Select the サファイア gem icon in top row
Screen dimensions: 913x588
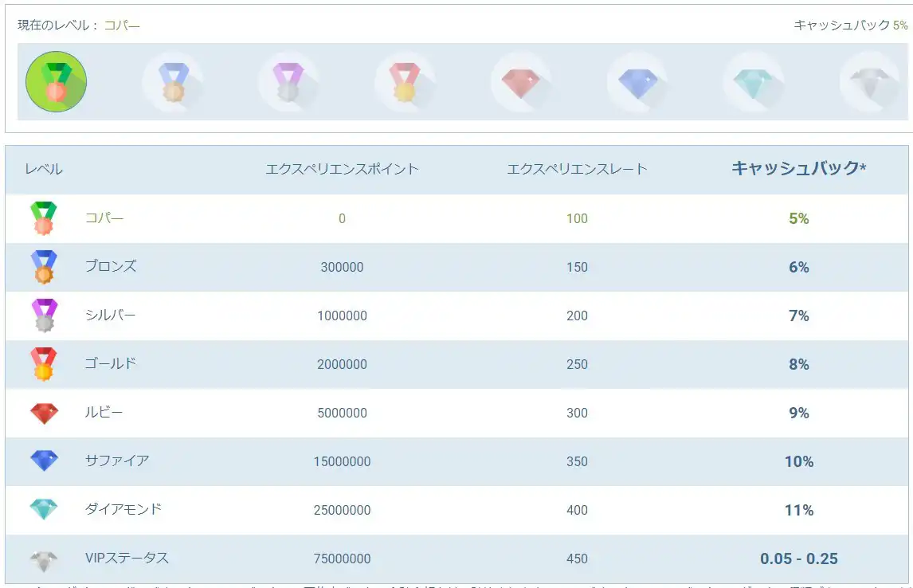click(x=638, y=81)
